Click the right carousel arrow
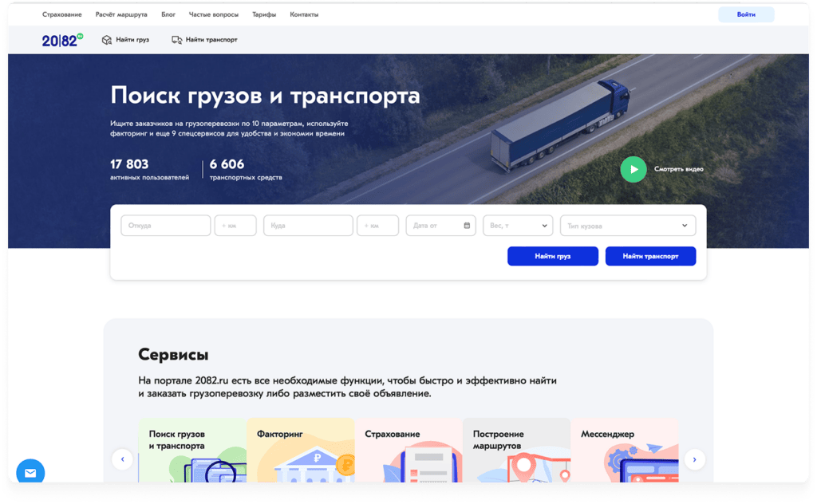Image resolution: width=817 pixels, height=504 pixels. 695,459
